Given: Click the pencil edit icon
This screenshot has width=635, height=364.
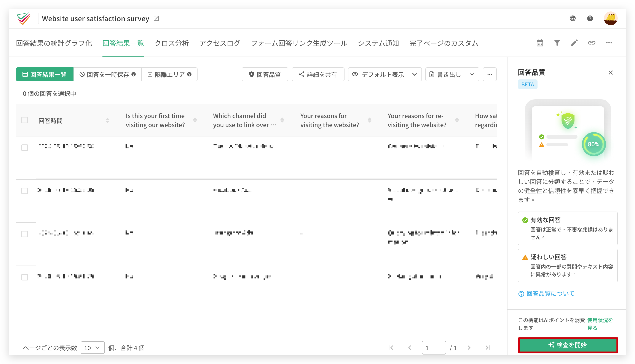Looking at the screenshot, I should [x=574, y=43].
